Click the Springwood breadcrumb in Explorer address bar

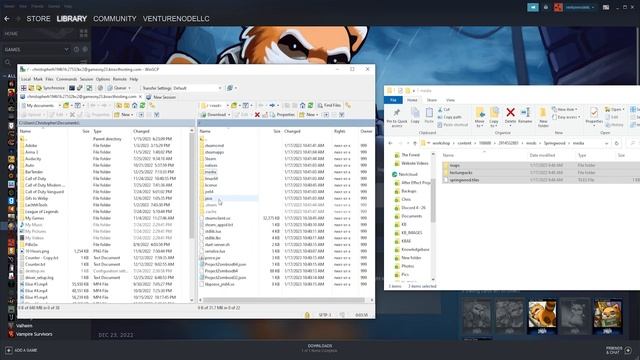pos(554,143)
